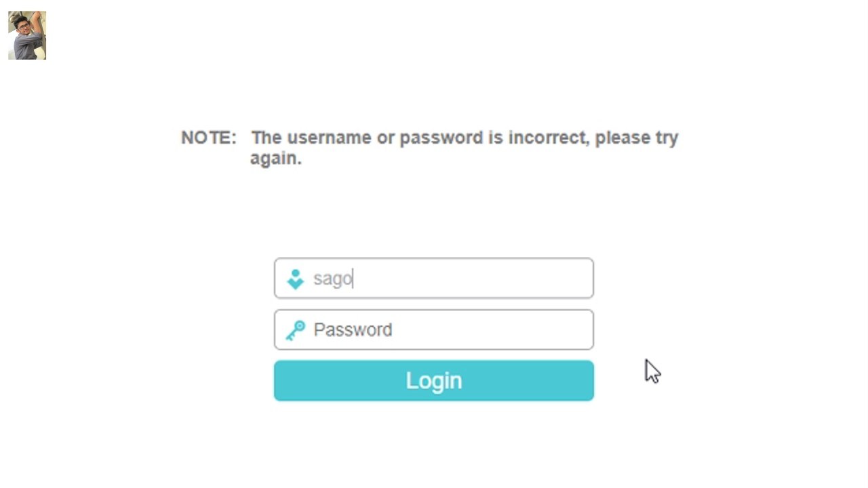Select the teal person icon left of "sago"
The width and height of the screenshot is (868, 488).
(x=296, y=279)
